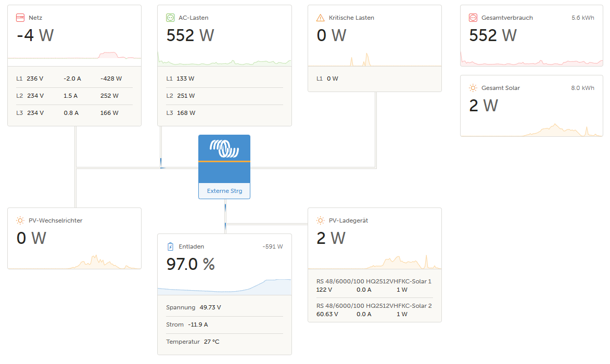Viewport: 610px width, 364px height.
Task: Open the Externe Strg inverter label
Action: [224, 191]
